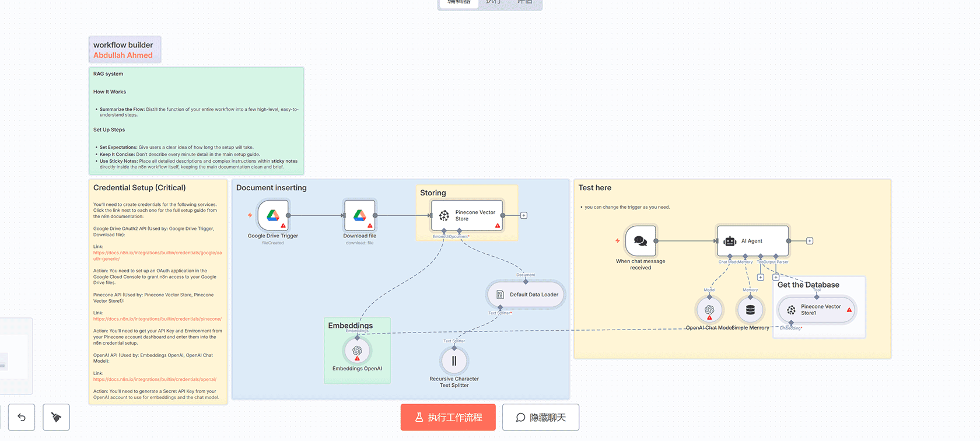This screenshot has height=441, width=980.
Task: Open the OpenAI Chat Model node
Action: click(709, 310)
